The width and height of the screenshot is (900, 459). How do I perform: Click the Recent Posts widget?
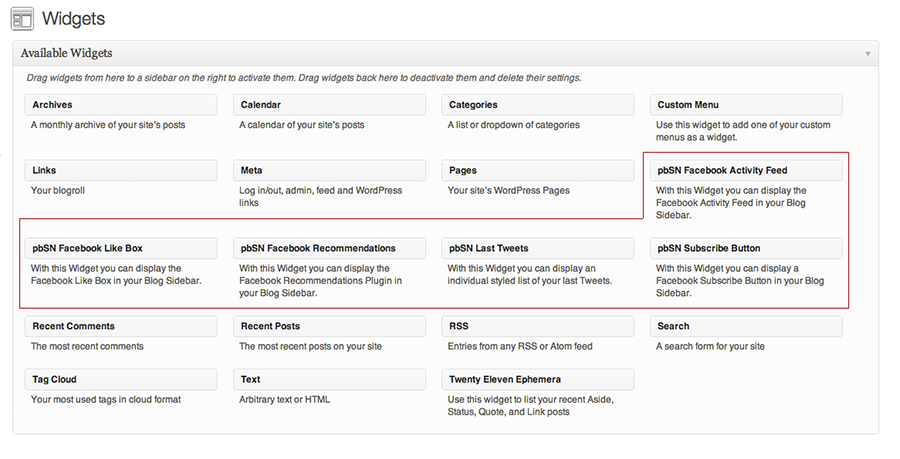tap(329, 327)
